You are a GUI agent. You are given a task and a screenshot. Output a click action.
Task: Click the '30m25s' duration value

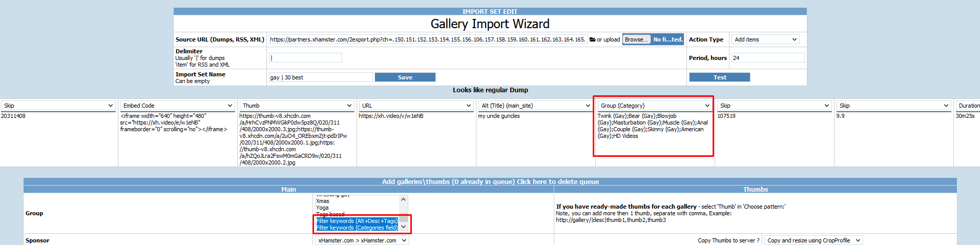coord(965,116)
